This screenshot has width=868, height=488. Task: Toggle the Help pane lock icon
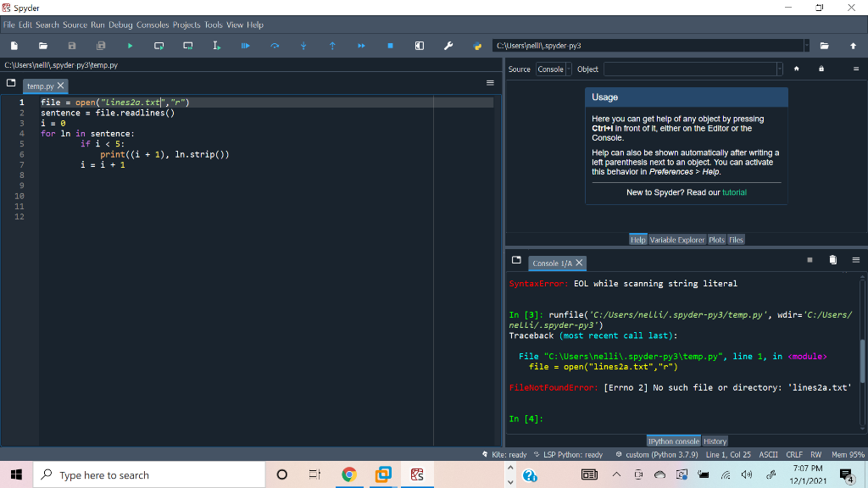(821, 69)
